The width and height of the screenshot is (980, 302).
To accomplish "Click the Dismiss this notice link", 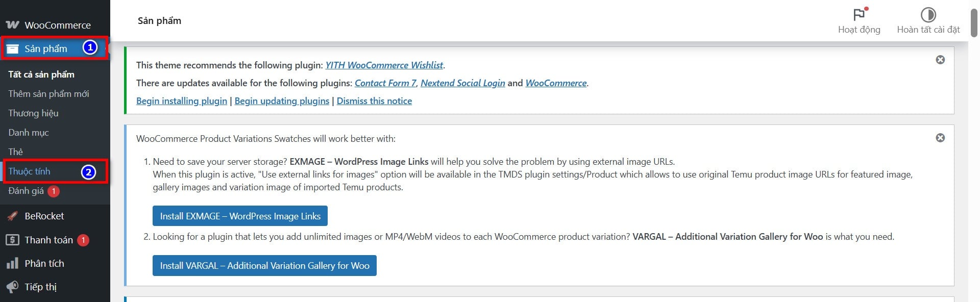I will click(x=374, y=101).
